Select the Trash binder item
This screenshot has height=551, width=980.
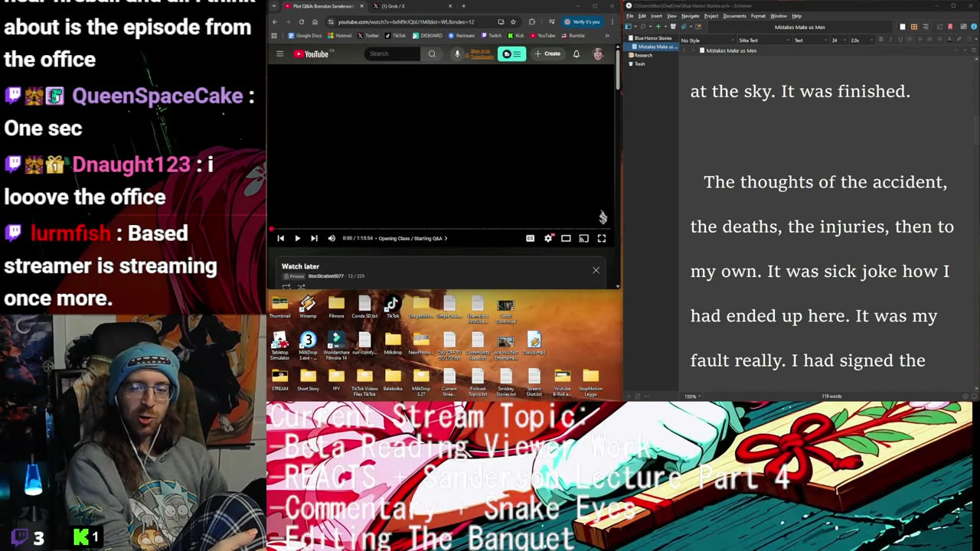tap(637, 64)
